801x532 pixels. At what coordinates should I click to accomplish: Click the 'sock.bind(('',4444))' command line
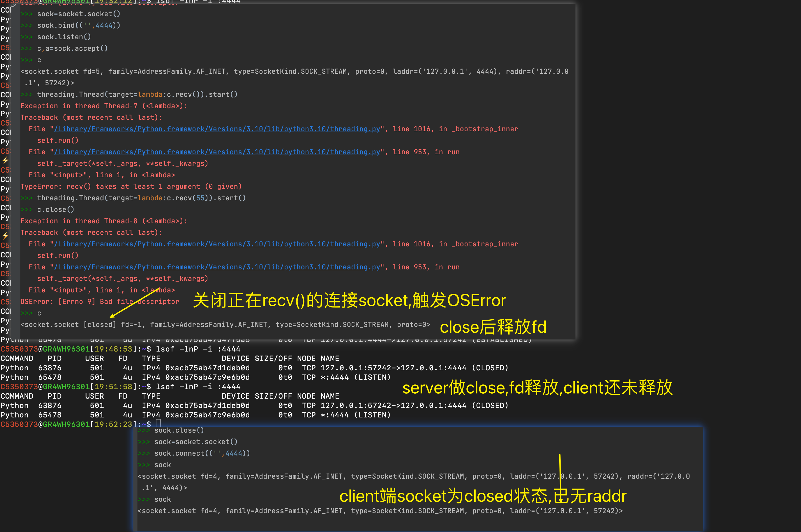pyautogui.click(x=78, y=25)
